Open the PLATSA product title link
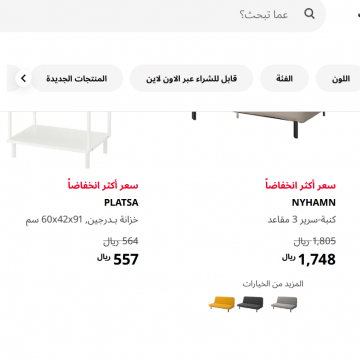Screen dimensions: 360x360 click(121, 203)
